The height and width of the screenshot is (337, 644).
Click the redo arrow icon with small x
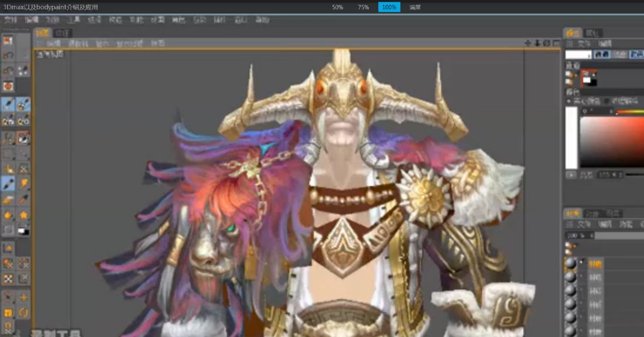[x=8, y=71]
